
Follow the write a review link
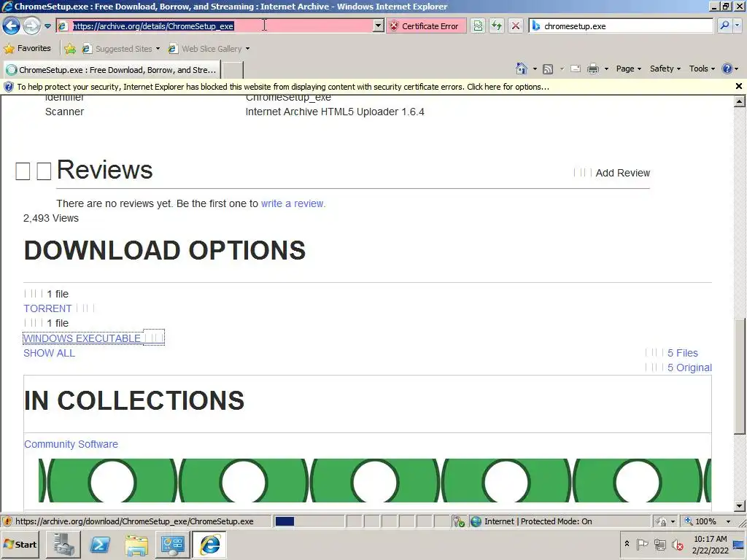pos(293,203)
